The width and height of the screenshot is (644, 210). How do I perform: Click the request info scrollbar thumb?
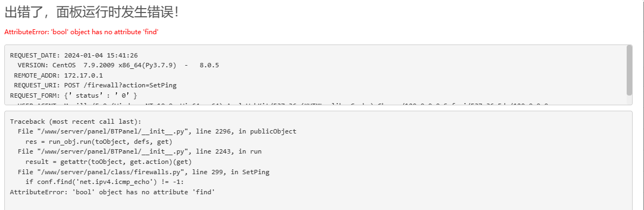coord(629,70)
